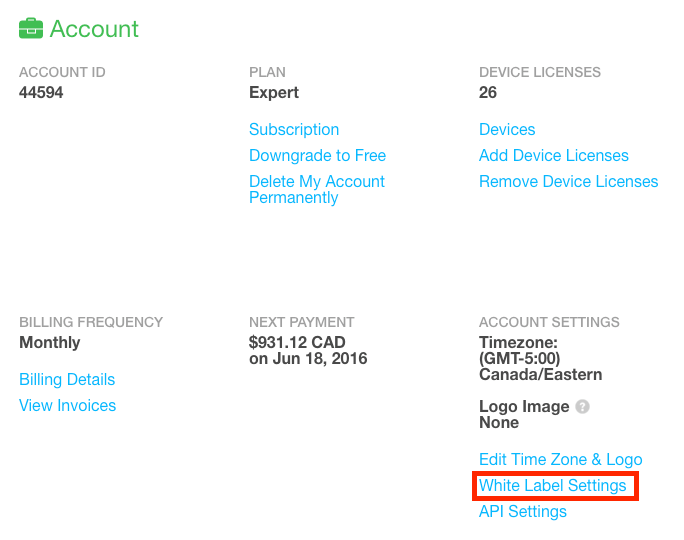Click the Logo Image help question-mark icon
This screenshot has height=540, width=684.
pos(582,407)
